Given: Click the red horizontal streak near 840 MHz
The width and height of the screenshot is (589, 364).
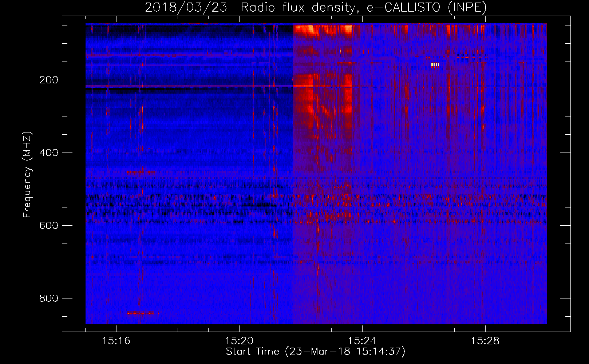Looking at the screenshot, I should [141, 313].
